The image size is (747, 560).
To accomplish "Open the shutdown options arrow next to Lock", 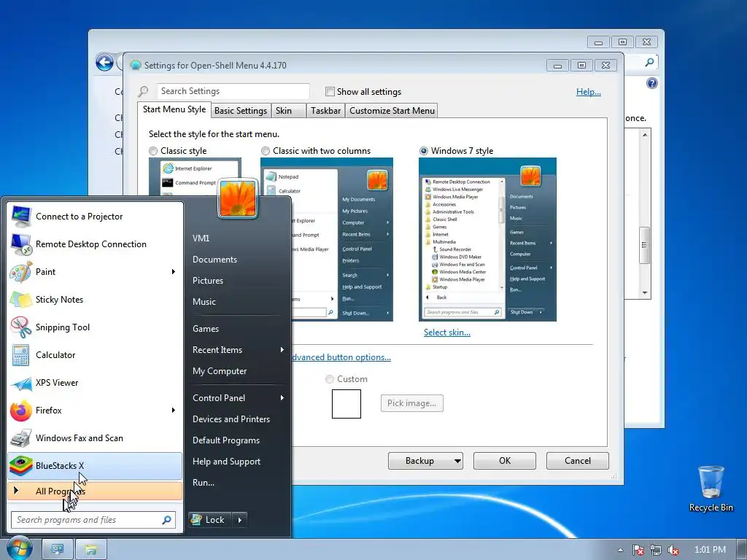I will click(239, 520).
